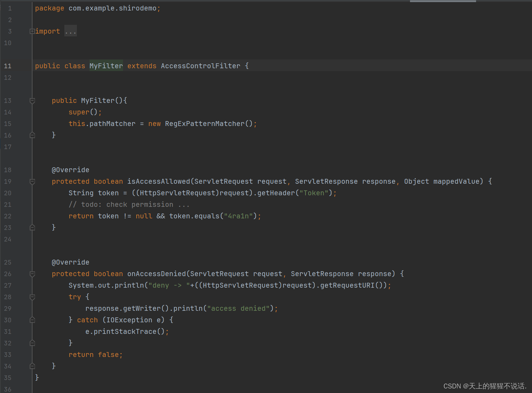Click the horizontal scrollbar at the top
This screenshot has height=393, width=532.
443,1
